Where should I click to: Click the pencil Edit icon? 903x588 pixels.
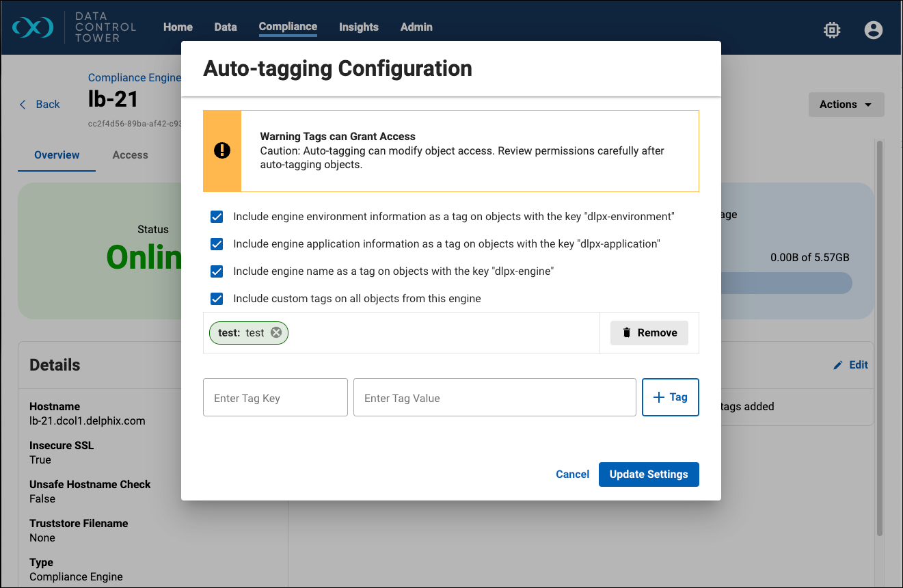tap(838, 365)
